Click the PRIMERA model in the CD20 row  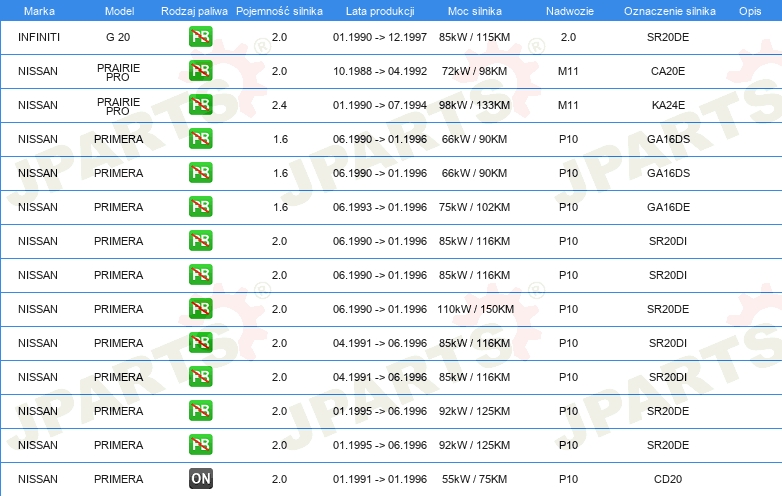pyautogui.click(x=118, y=479)
